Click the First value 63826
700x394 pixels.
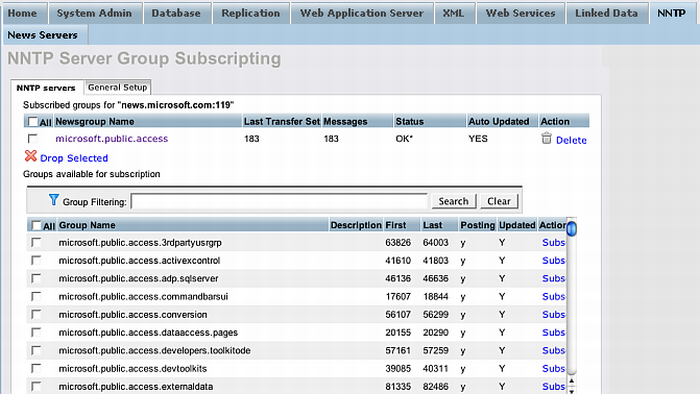pyautogui.click(x=398, y=243)
